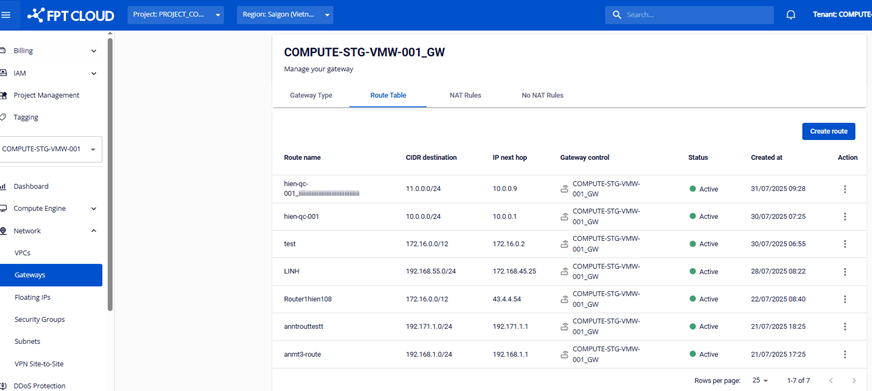
Task: Click the Route name column header
Action: coord(302,157)
